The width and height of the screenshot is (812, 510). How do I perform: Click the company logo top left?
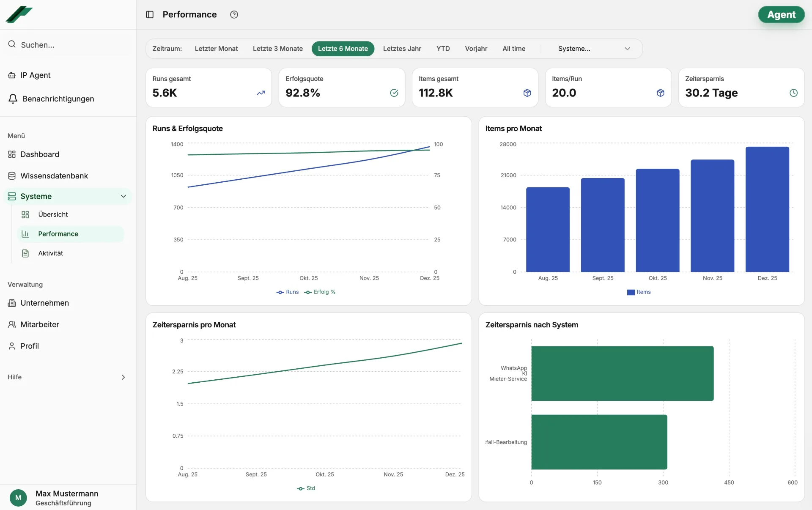[19, 15]
